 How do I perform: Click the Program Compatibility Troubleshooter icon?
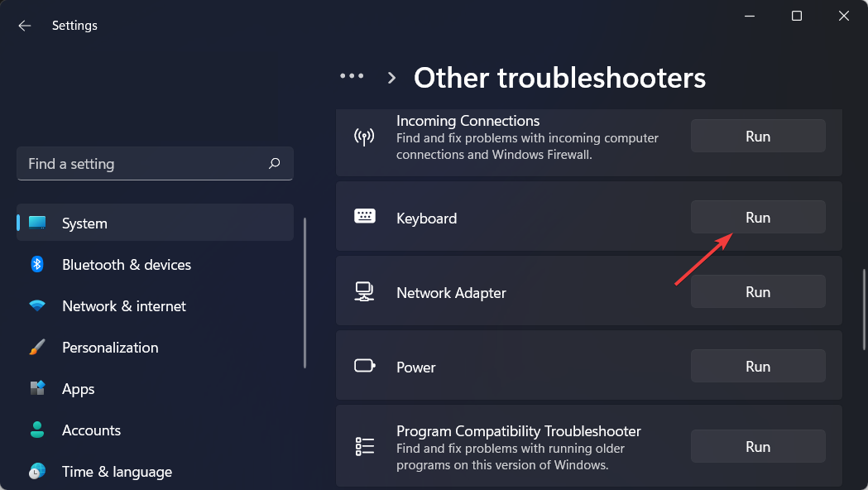coord(364,446)
